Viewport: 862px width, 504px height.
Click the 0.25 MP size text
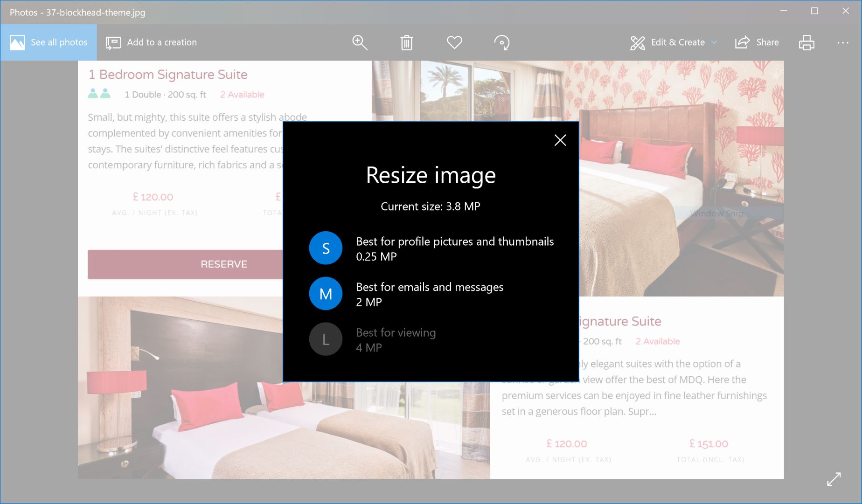click(376, 257)
